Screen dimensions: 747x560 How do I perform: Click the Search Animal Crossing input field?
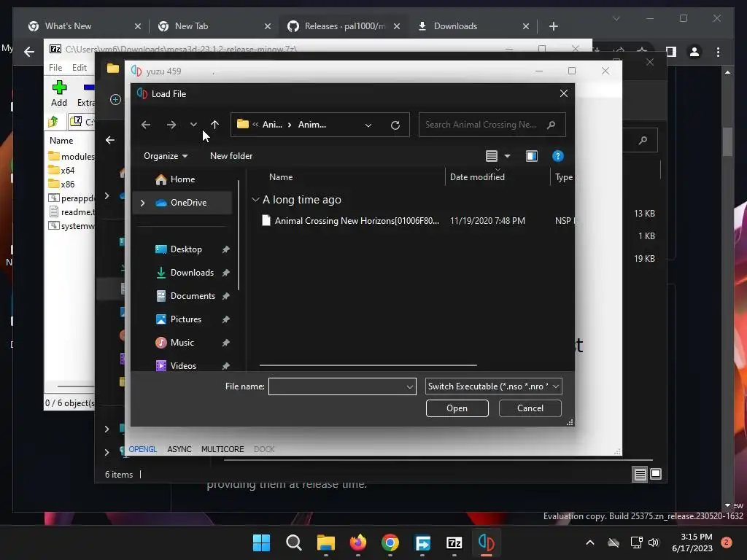492,125
